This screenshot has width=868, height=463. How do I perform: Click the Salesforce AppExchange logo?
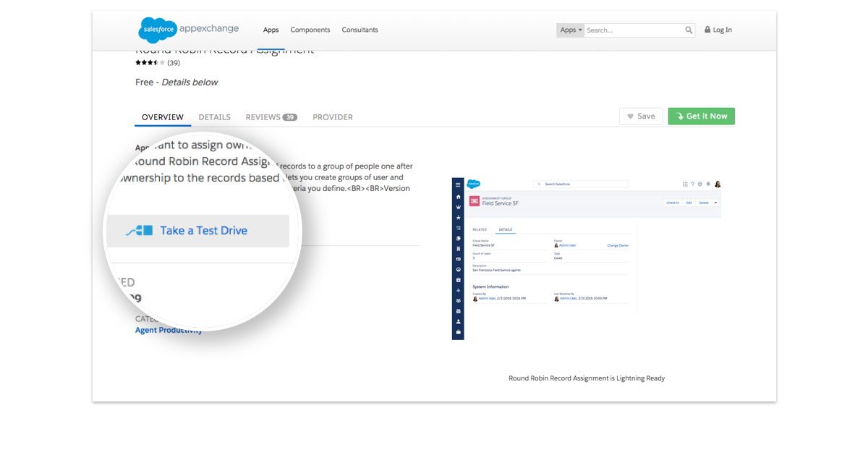[x=188, y=30]
